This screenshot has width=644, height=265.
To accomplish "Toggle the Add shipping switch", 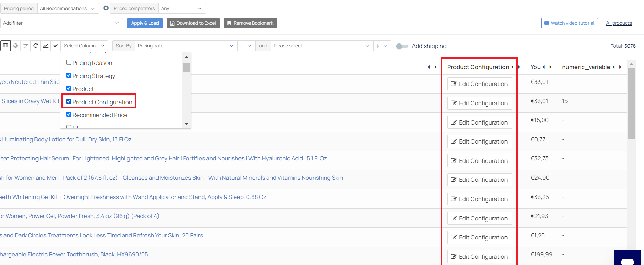I will pyautogui.click(x=402, y=46).
